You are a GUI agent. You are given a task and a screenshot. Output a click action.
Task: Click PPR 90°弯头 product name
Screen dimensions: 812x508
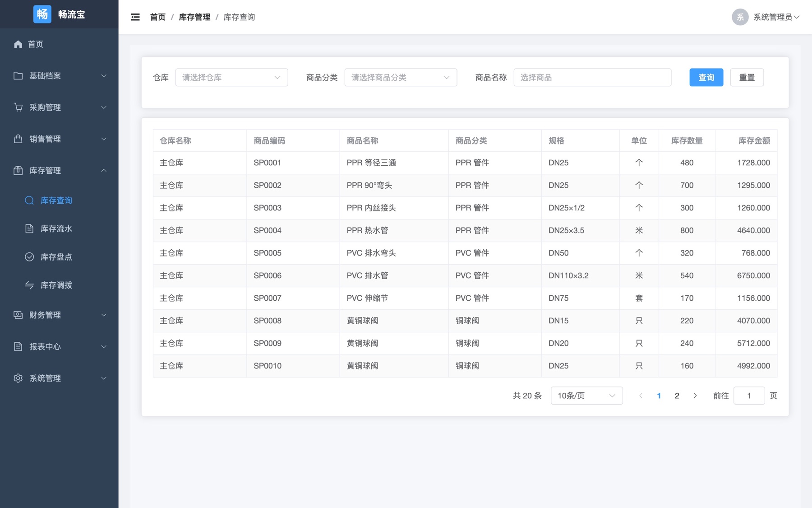coord(369,186)
